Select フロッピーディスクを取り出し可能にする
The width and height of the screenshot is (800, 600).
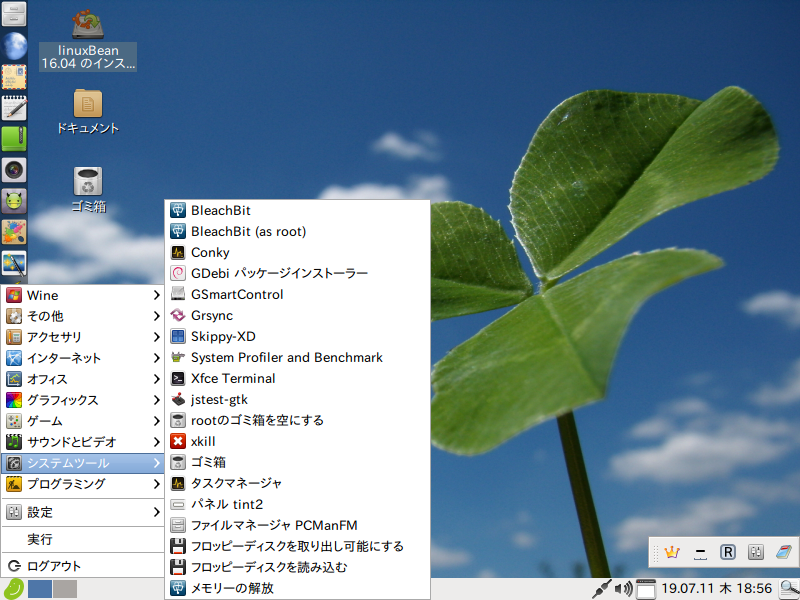297,546
